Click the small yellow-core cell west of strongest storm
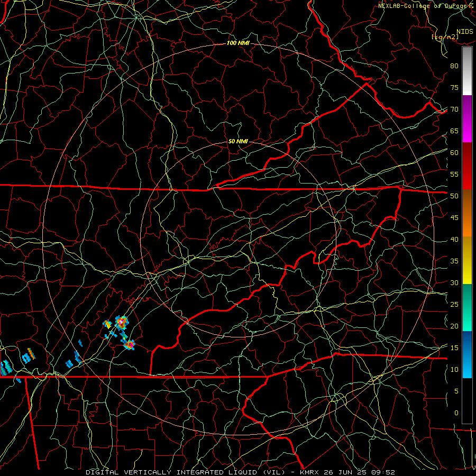This screenshot has width=476, height=476. [107, 325]
